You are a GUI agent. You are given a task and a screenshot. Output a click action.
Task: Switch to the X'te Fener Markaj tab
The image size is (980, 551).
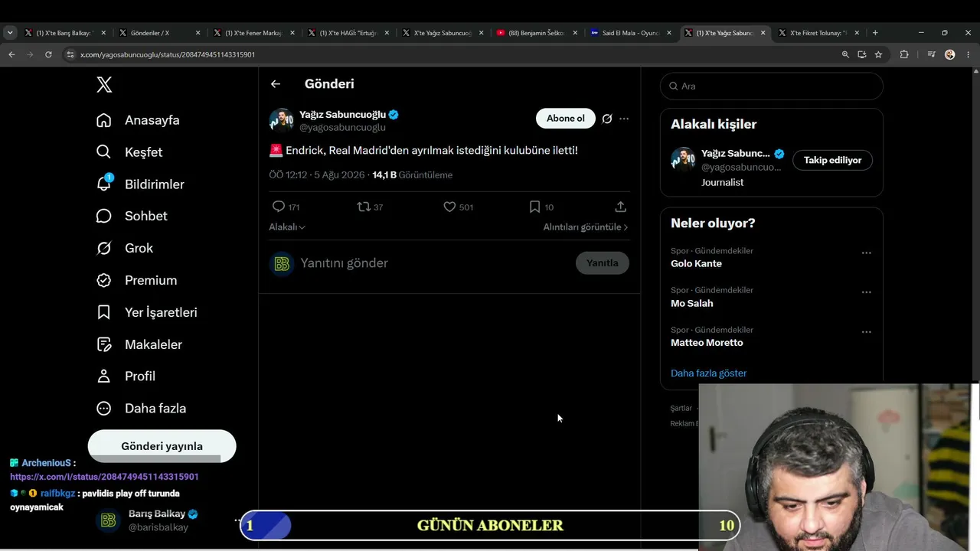[x=253, y=33]
